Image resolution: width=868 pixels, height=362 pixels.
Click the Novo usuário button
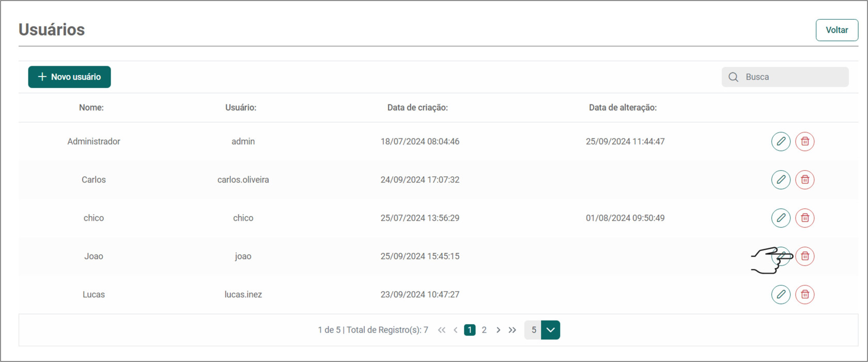pos(69,77)
